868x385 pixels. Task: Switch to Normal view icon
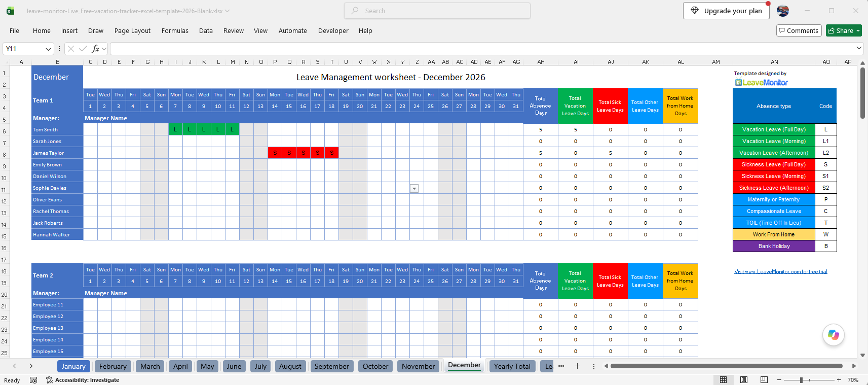point(724,380)
